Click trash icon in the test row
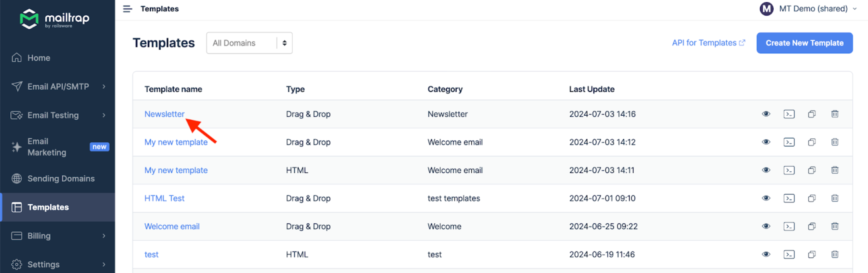Viewport: 868px width, 273px height. (x=834, y=254)
